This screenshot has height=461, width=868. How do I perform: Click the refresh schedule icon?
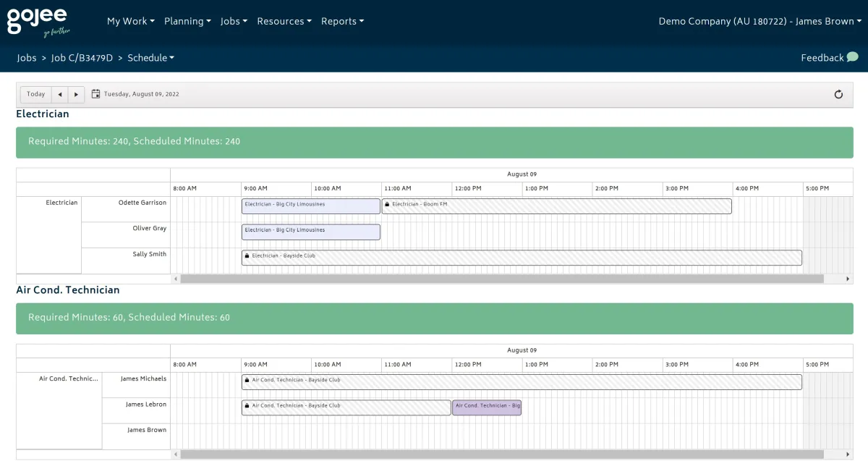pyautogui.click(x=838, y=94)
